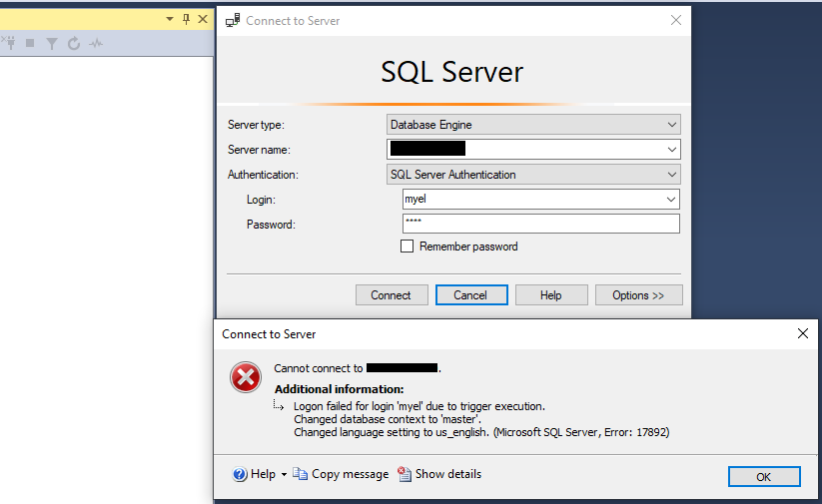The height and width of the screenshot is (504, 822).
Task: Expand the Login name dropdown arrow
Action: 671,200
